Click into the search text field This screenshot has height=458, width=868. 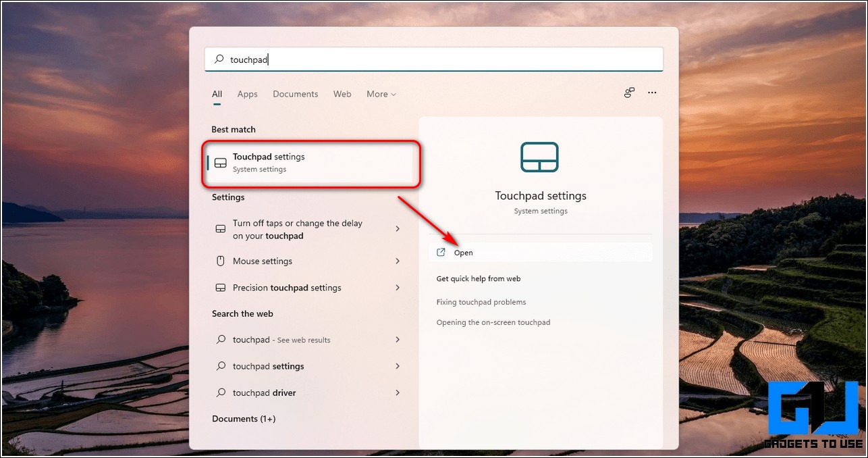[439, 59]
